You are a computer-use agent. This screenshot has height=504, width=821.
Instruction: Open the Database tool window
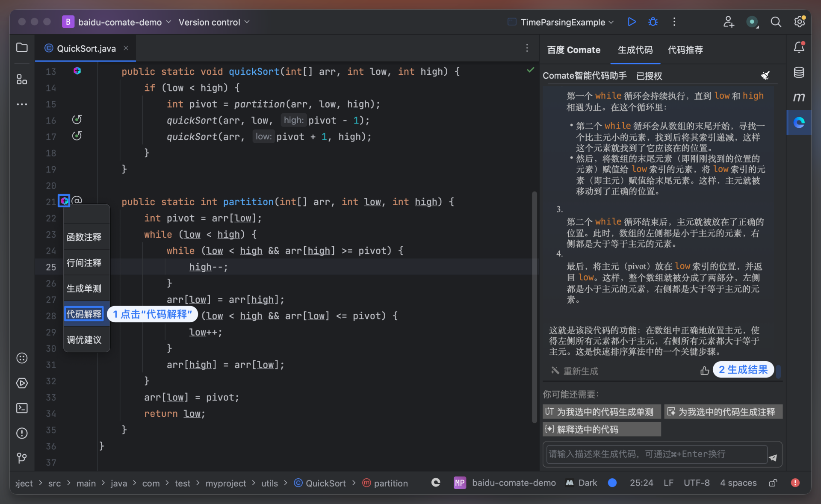tap(799, 73)
